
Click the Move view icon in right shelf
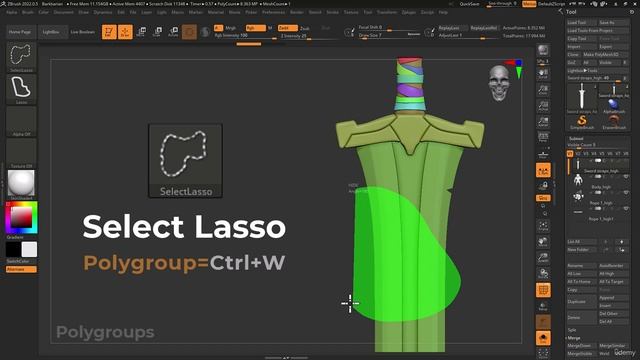pyautogui.click(x=543, y=242)
